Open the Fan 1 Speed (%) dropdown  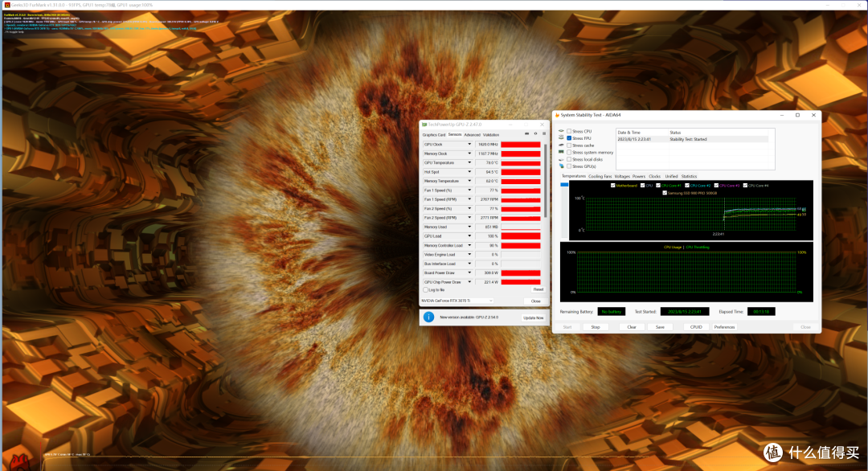click(x=469, y=190)
